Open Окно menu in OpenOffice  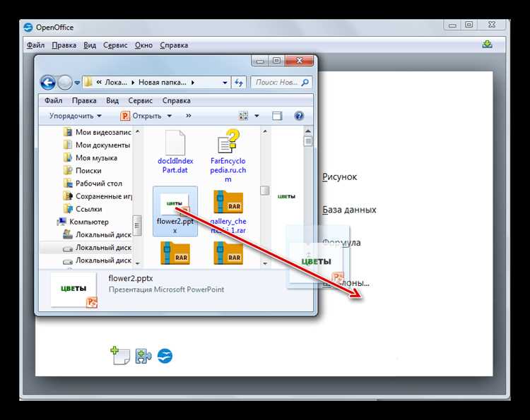[143, 45]
